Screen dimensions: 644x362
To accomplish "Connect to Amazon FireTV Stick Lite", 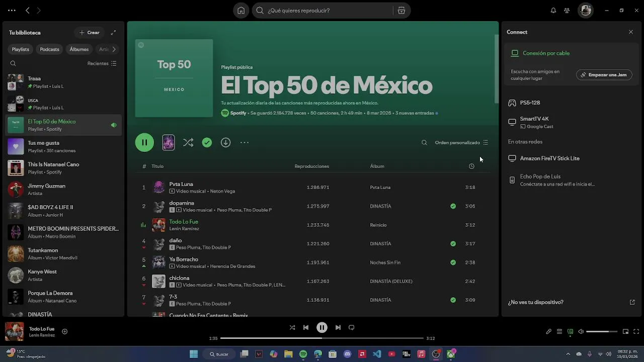I will [572, 158].
